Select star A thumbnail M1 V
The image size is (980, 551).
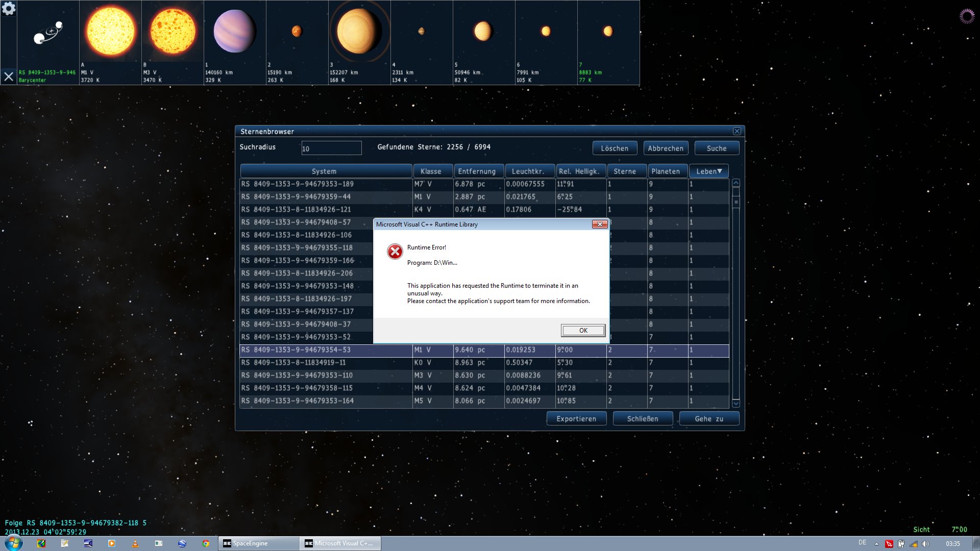110,32
